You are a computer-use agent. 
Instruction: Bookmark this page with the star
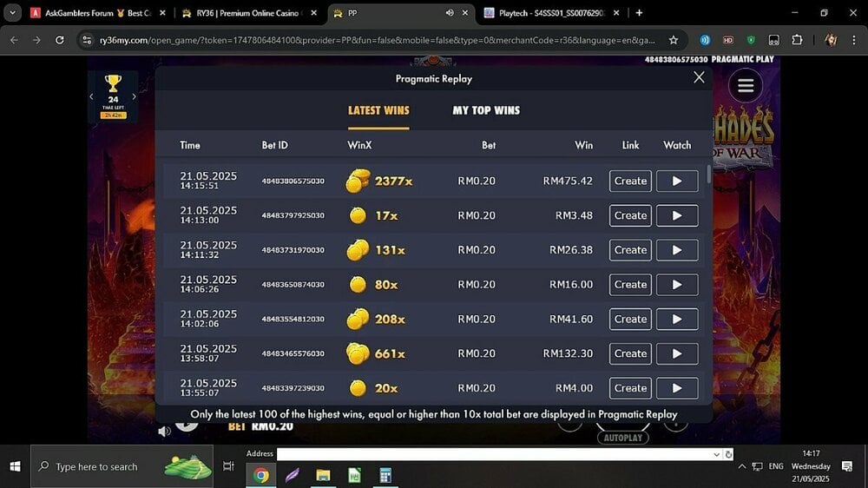(x=674, y=40)
